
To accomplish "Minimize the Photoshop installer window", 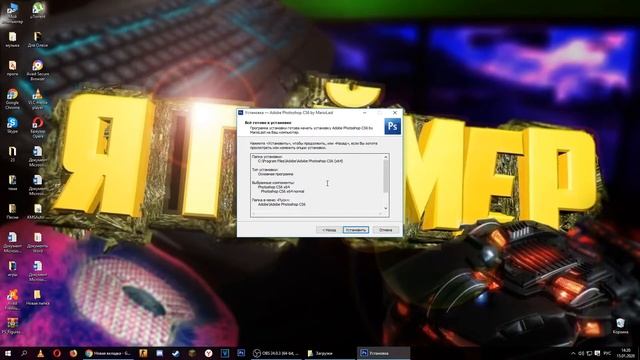I will [x=364, y=112].
